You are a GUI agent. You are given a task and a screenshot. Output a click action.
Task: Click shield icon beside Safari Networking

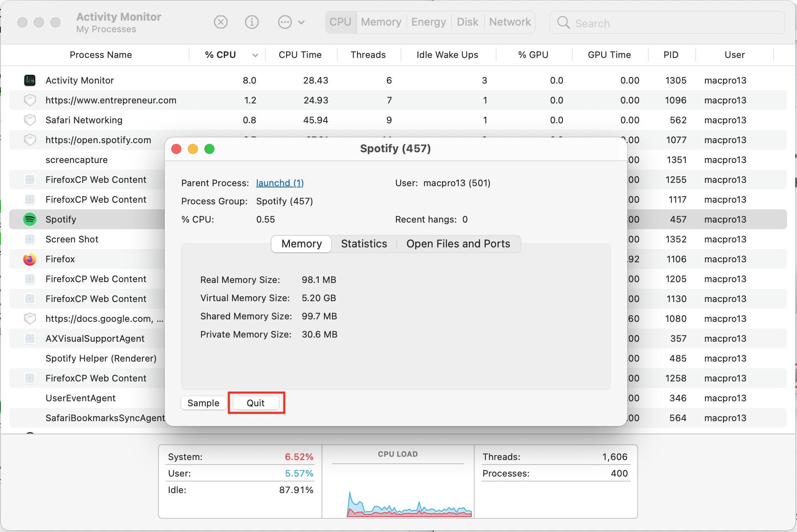30,120
